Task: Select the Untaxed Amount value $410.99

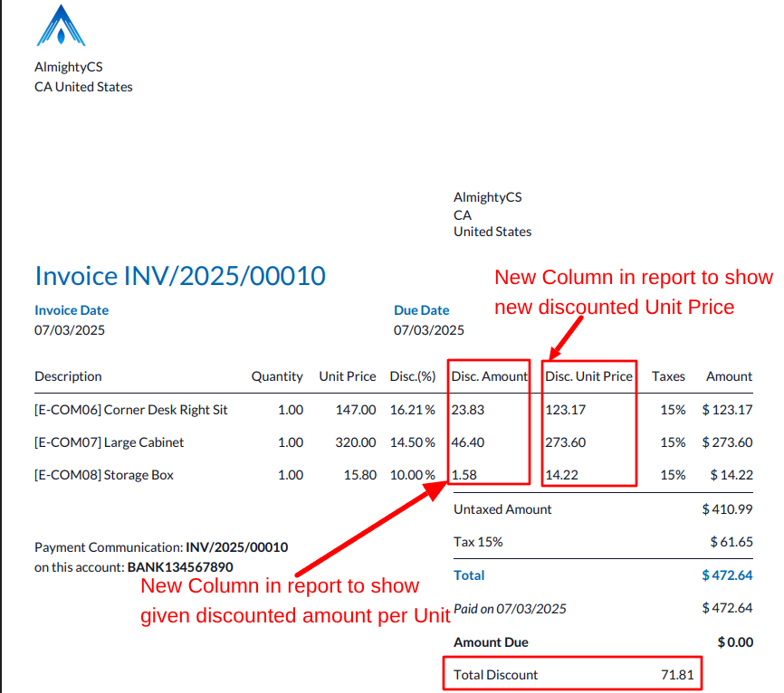Action: 727,509
